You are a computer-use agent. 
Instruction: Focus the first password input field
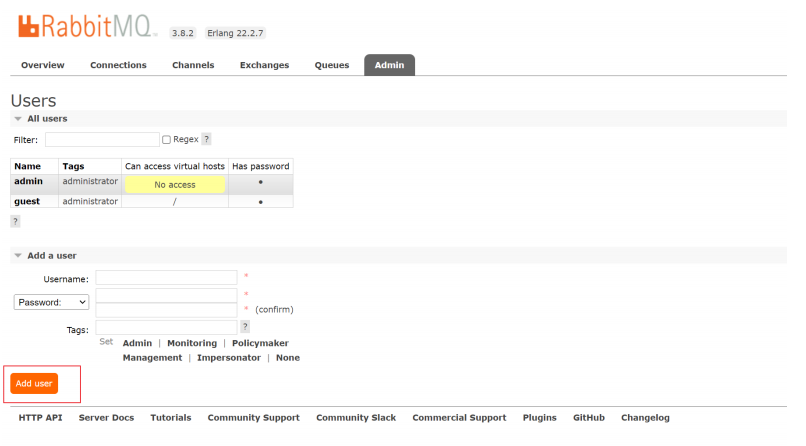(166, 295)
